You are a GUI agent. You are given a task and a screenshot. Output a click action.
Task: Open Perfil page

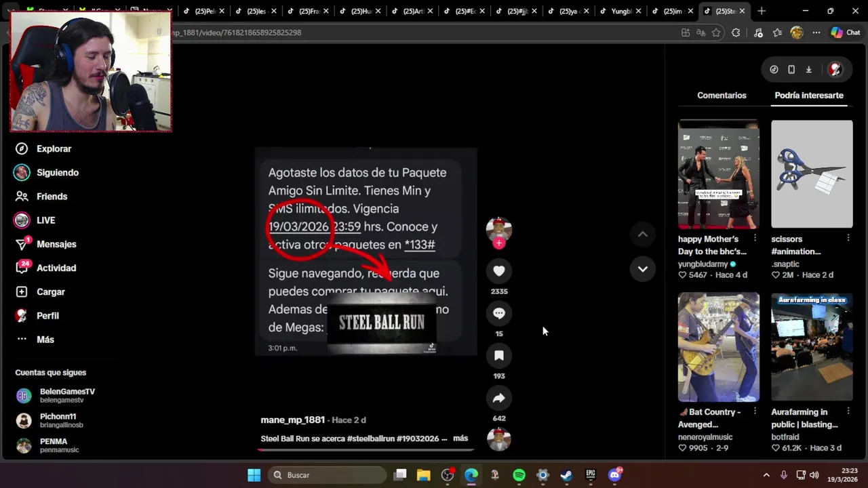pyautogui.click(x=37, y=316)
